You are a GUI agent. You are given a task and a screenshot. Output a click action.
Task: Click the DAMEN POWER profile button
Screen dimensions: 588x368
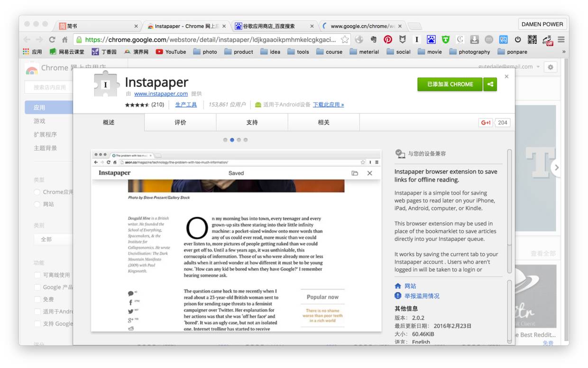coord(542,24)
